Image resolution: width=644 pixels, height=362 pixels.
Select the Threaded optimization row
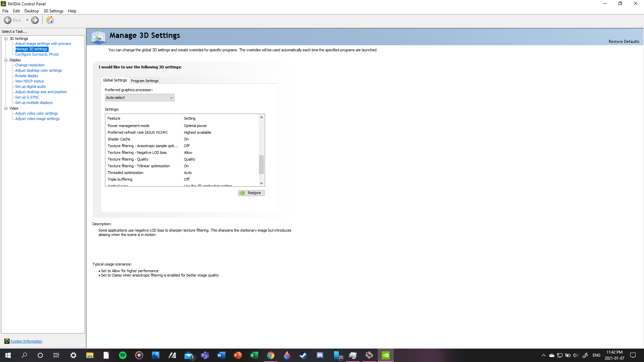click(182, 173)
